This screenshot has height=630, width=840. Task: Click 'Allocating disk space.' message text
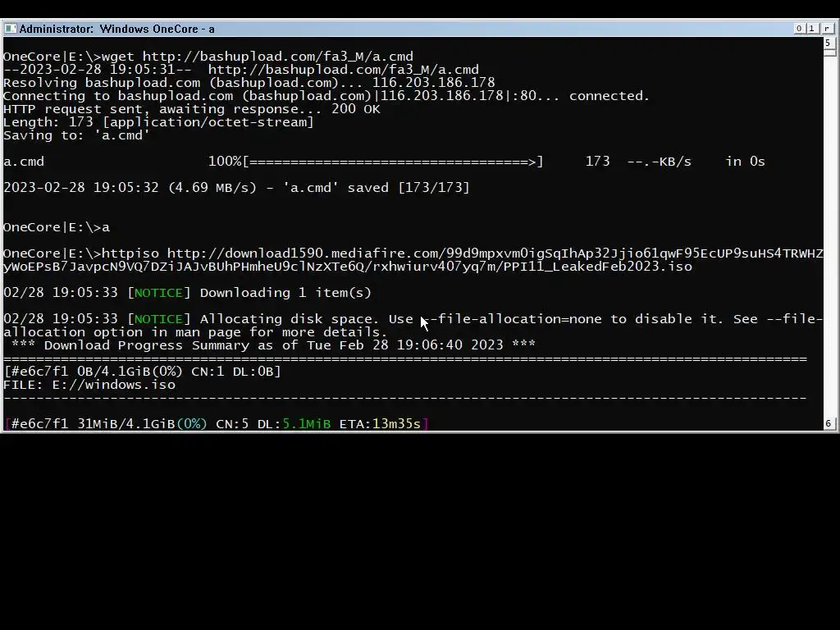(x=290, y=319)
